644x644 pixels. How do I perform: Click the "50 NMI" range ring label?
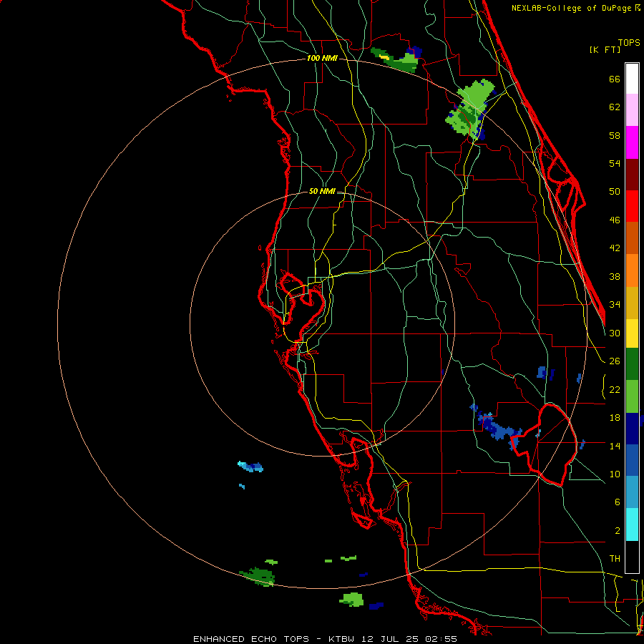pos(322,191)
